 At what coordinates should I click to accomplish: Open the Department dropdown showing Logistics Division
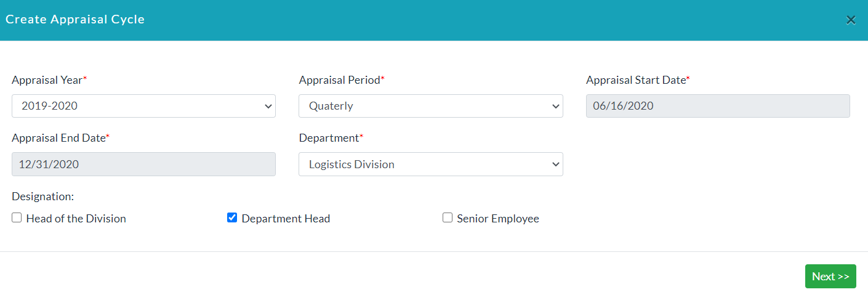coord(431,164)
